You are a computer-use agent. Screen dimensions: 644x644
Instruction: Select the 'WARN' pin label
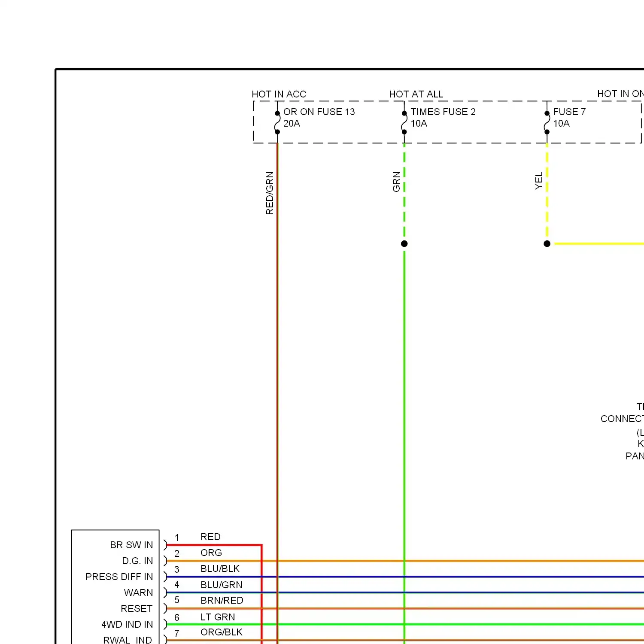pyautogui.click(x=138, y=592)
